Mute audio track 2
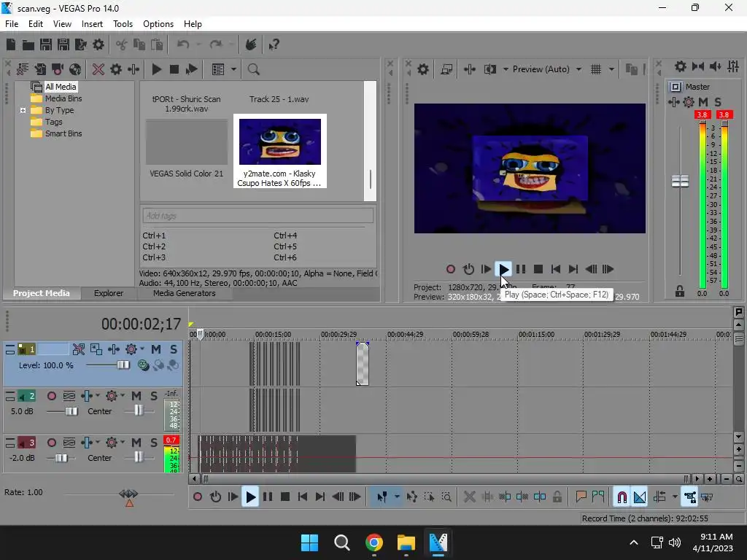Viewport: 747px width, 560px height. (136, 396)
